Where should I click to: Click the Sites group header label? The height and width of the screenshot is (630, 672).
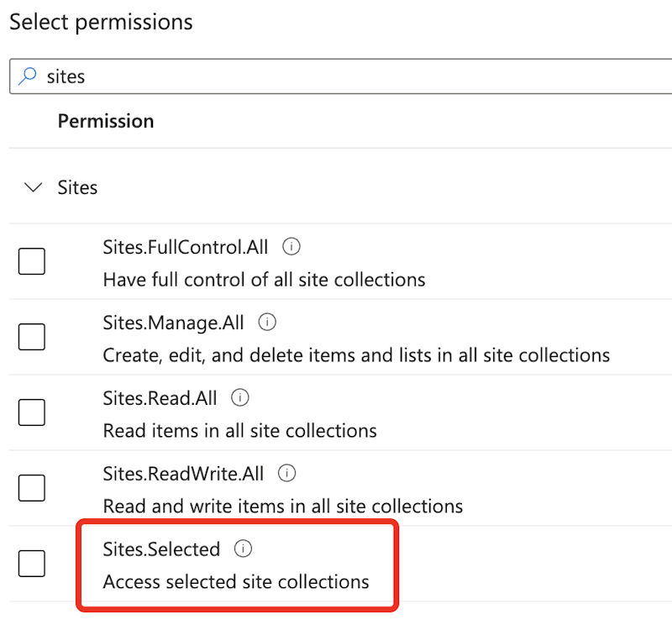coord(77,187)
